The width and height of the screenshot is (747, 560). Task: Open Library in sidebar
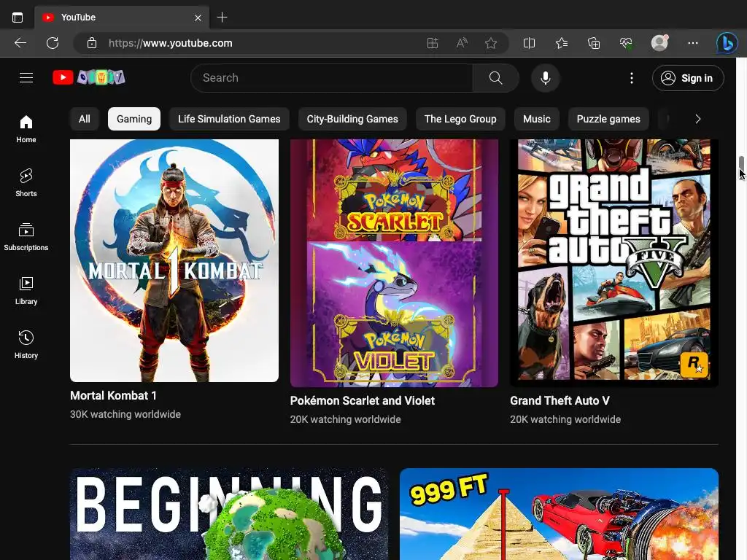26,290
